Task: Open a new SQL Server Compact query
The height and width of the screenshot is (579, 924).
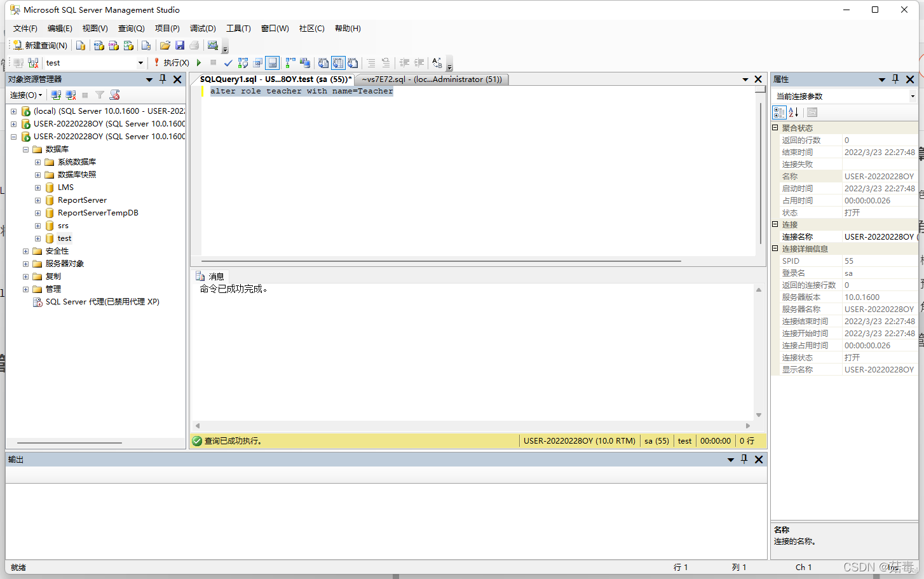Action: click(x=146, y=45)
